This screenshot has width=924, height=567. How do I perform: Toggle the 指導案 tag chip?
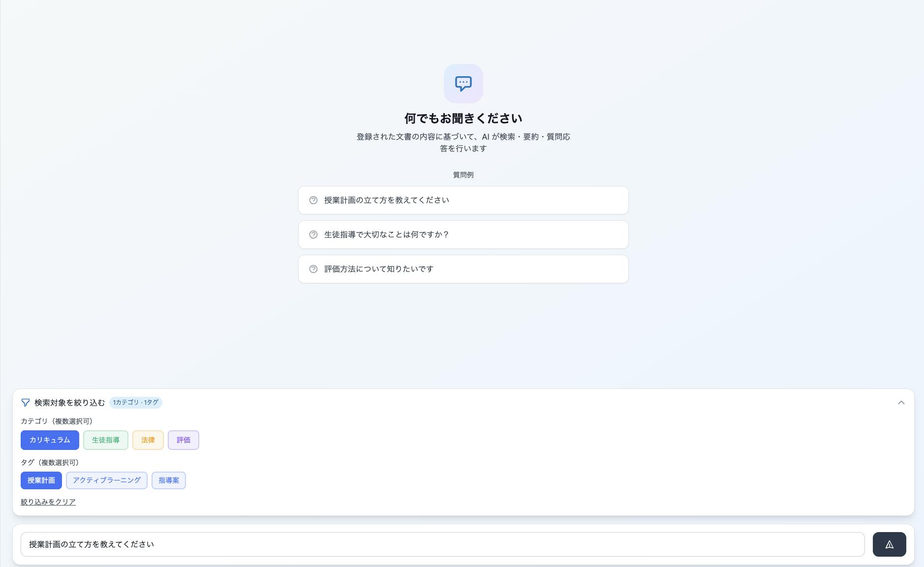169,480
